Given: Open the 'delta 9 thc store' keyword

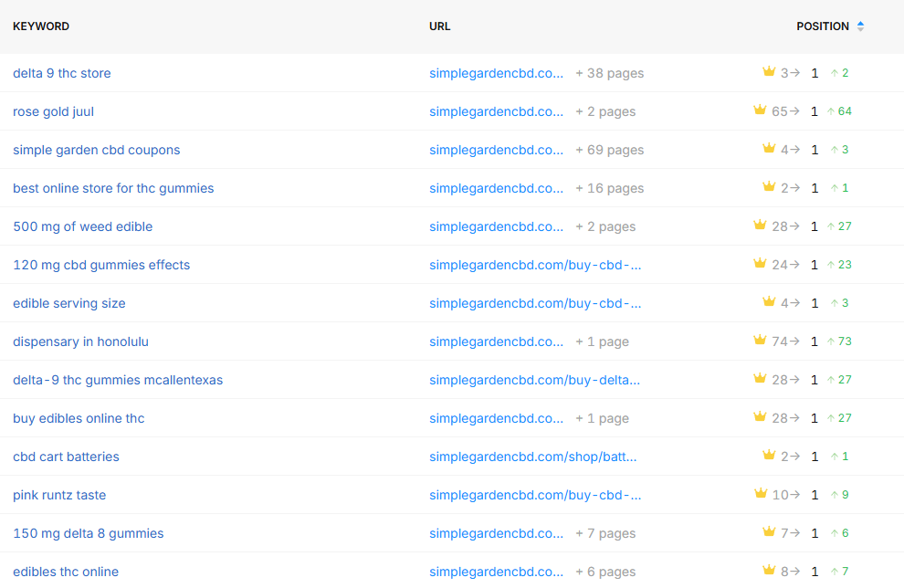Looking at the screenshot, I should [62, 73].
